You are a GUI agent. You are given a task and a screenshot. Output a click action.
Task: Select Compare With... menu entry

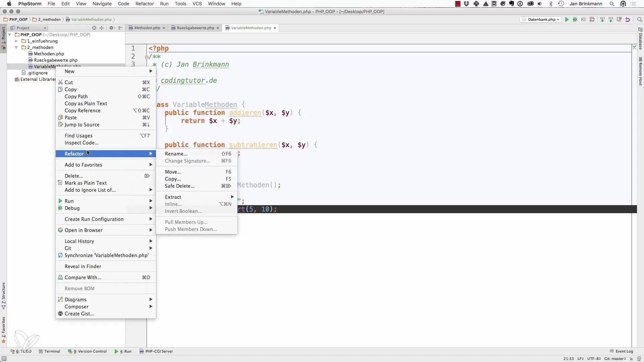tap(106, 277)
